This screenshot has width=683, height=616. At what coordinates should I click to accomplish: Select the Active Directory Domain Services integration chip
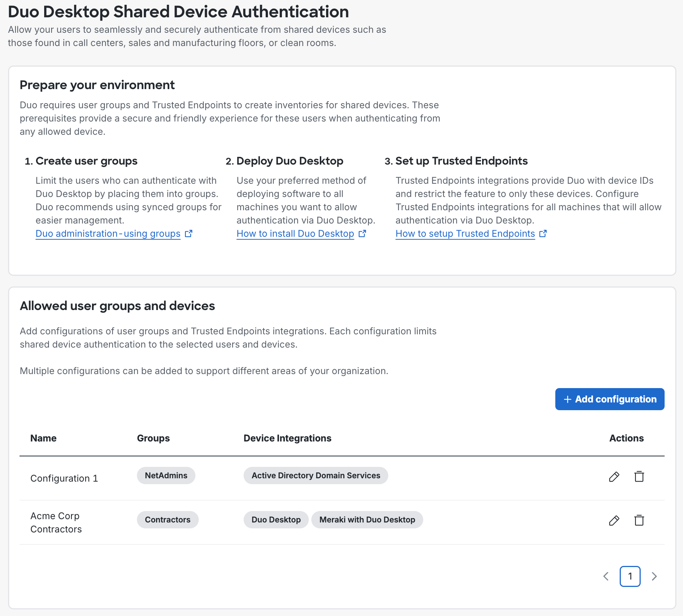tap(315, 475)
